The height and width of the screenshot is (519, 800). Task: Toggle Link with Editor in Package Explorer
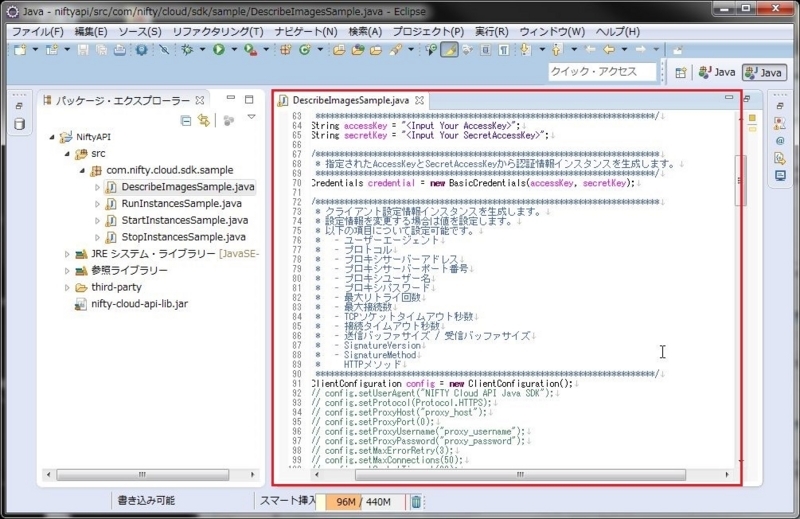(204, 120)
